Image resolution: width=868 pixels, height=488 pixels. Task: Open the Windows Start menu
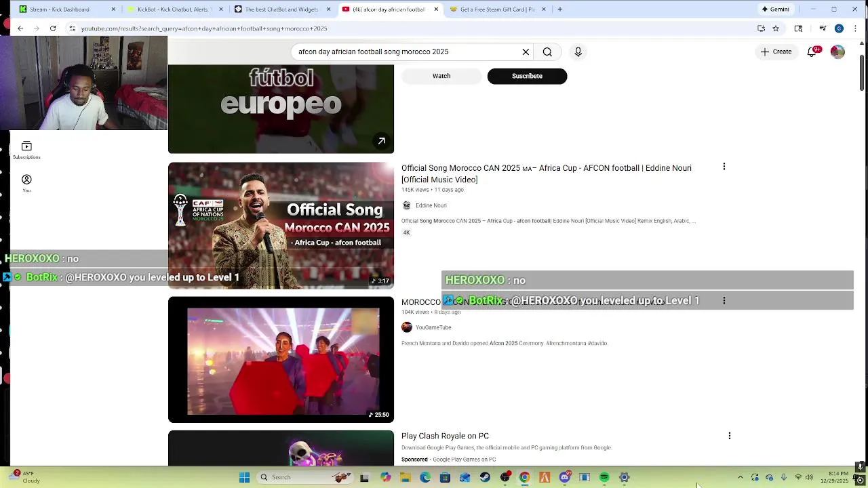244,477
